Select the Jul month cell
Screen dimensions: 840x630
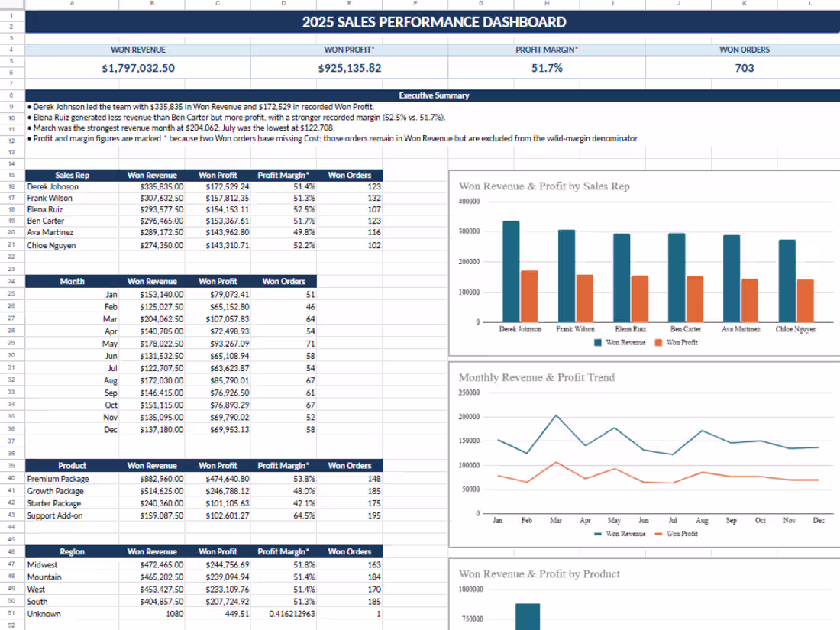(x=72, y=368)
